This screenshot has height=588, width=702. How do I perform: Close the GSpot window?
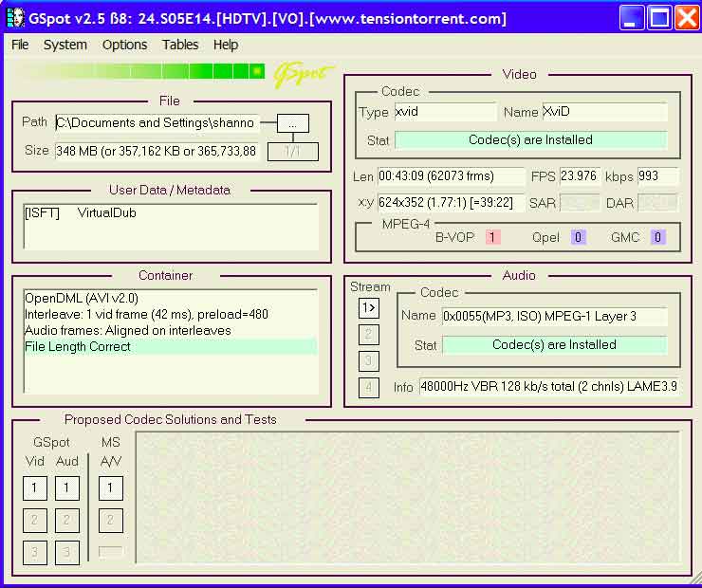click(x=687, y=18)
